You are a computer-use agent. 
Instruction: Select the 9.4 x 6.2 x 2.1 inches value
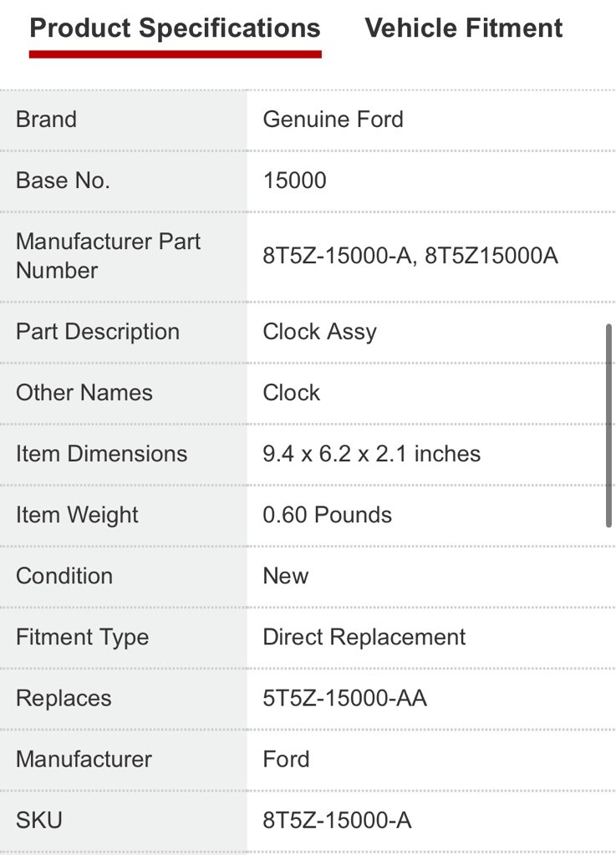click(371, 454)
